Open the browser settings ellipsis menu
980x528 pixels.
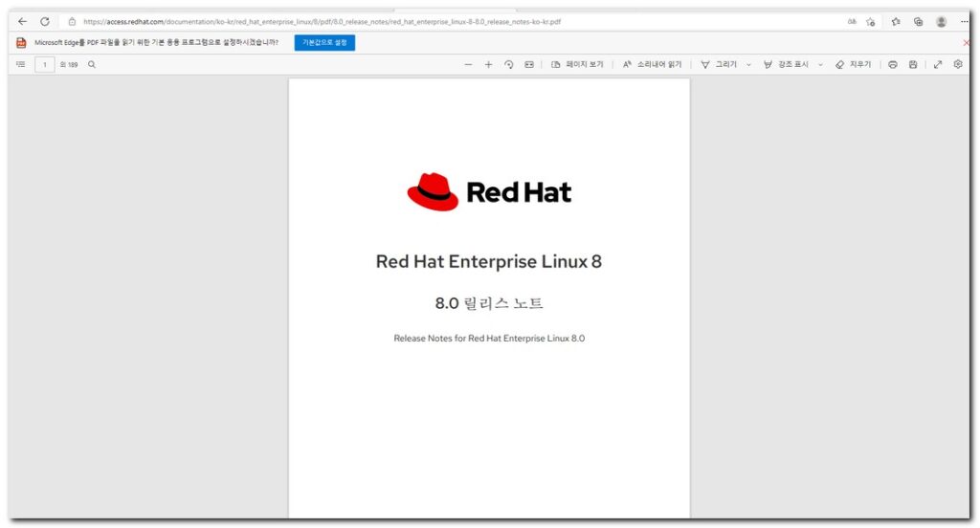click(965, 21)
